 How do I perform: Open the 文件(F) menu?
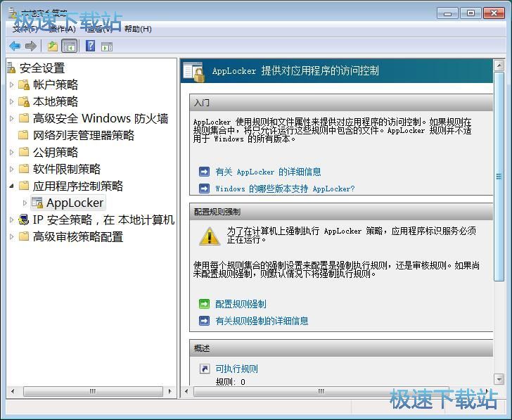[25, 29]
